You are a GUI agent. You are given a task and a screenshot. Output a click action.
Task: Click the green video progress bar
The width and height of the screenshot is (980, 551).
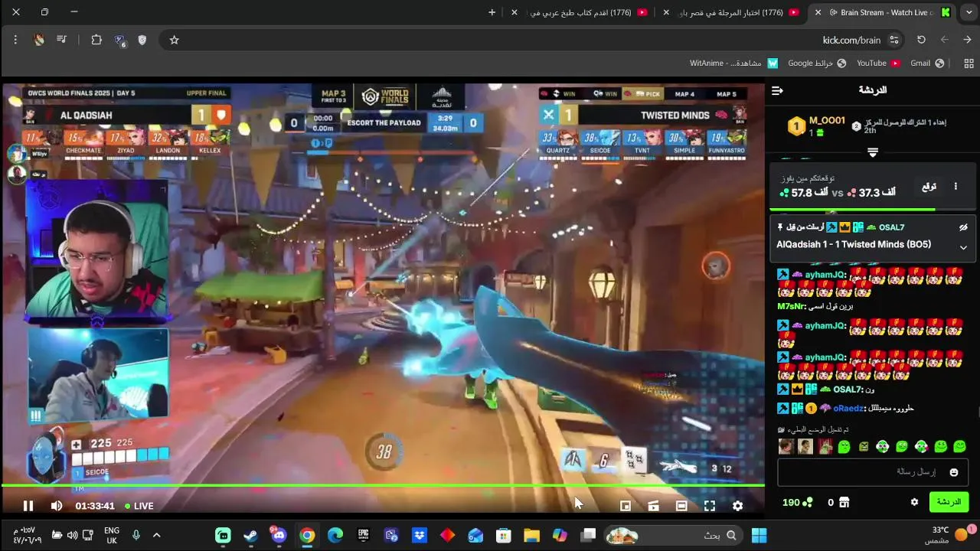click(x=383, y=485)
